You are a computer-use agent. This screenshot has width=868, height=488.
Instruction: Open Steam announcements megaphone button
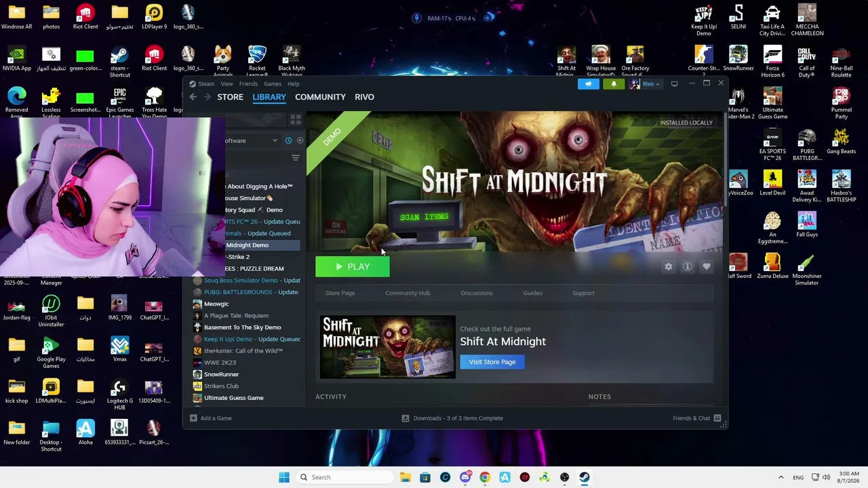[588, 84]
